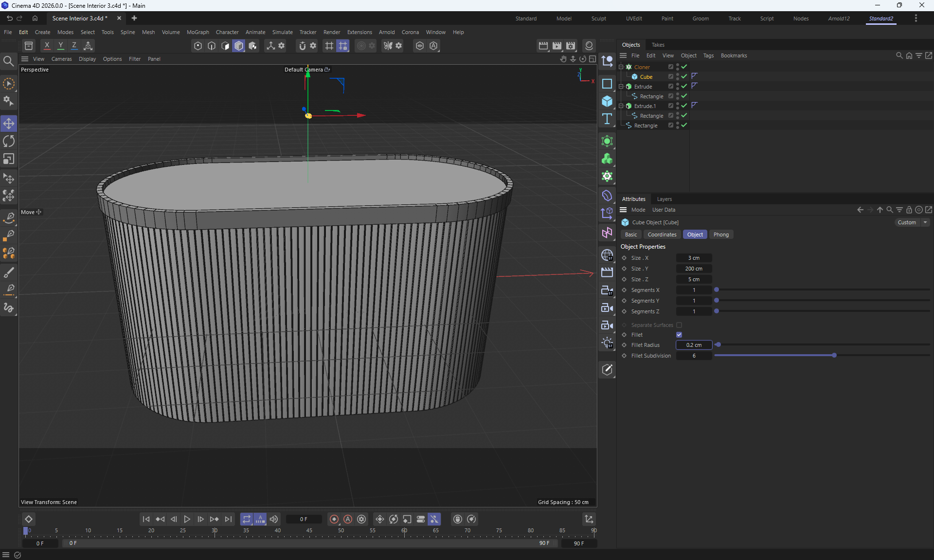This screenshot has height=560, width=934.
Task: Toggle the Cloner object's enable checkmark
Action: tap(684, 67)
